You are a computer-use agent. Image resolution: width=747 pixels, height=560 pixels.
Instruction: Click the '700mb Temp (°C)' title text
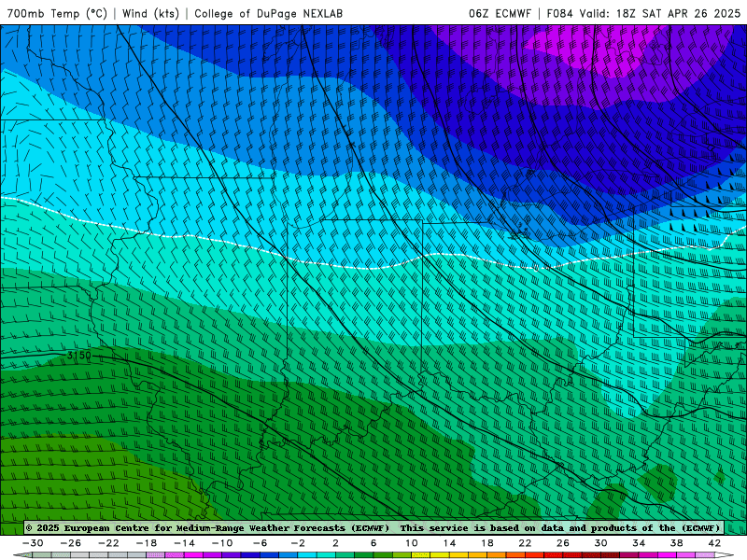click(x=57, y=13)
